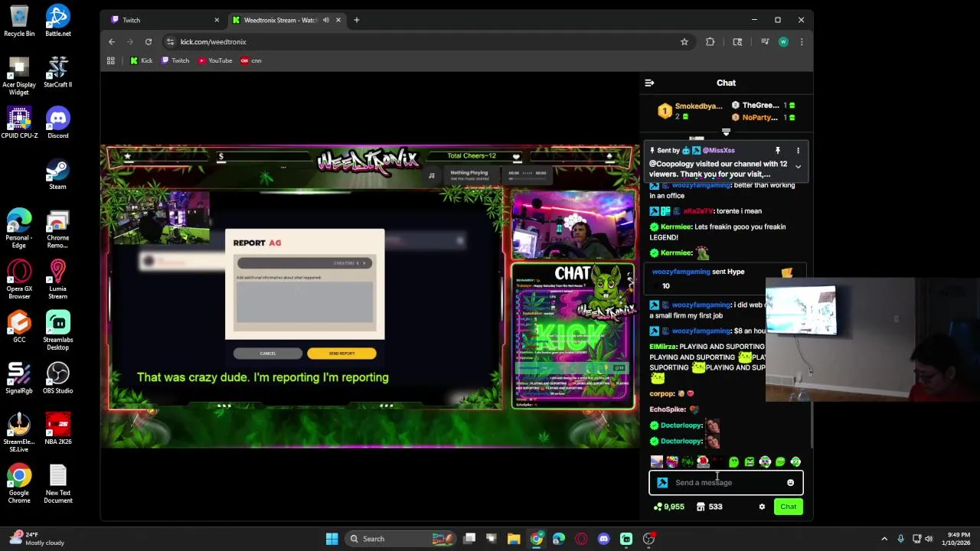Open File Explorer from taskbar
Image resolution: width=980 pixels, height=551 pixels.
click(514, 539)
